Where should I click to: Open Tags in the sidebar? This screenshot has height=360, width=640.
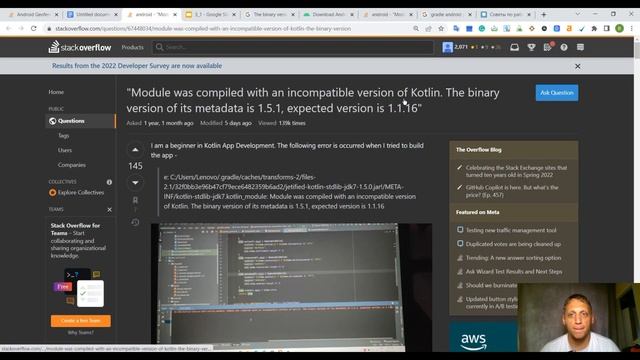(x=63, y=136)
